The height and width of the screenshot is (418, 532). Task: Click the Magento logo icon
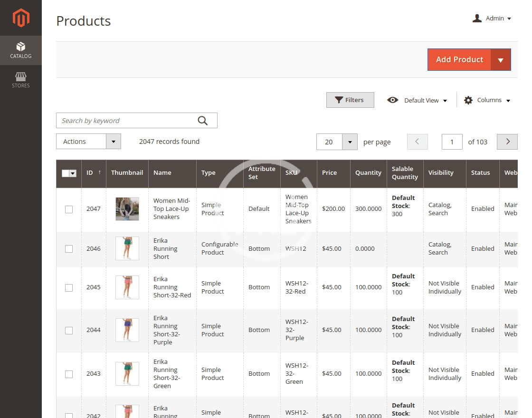point(21,18)
